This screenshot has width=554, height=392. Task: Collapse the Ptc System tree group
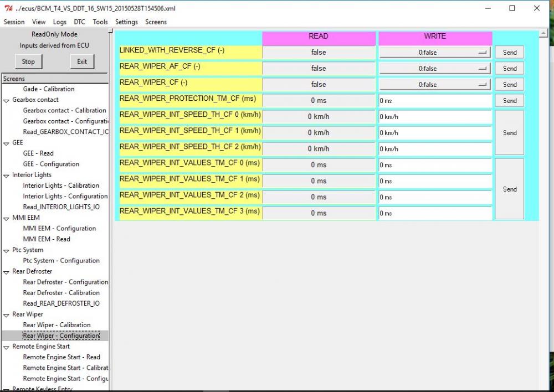click(6, 251)
